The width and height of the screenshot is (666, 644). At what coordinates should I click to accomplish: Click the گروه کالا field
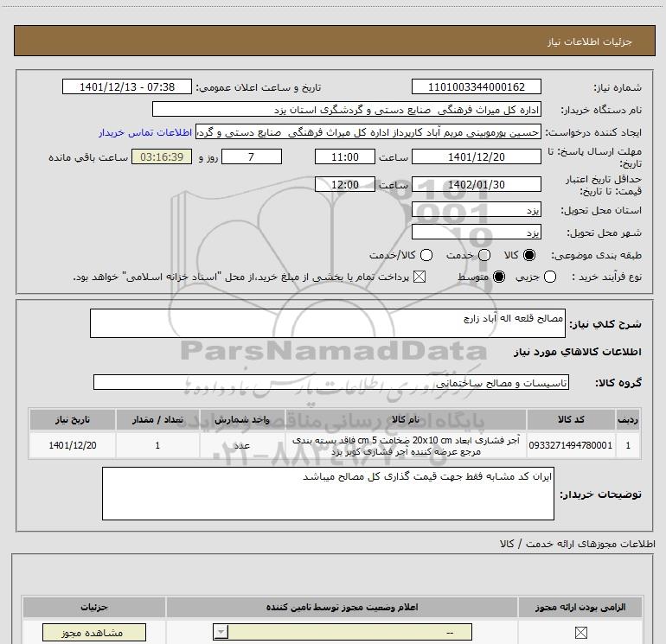click(x=331, y=382)
